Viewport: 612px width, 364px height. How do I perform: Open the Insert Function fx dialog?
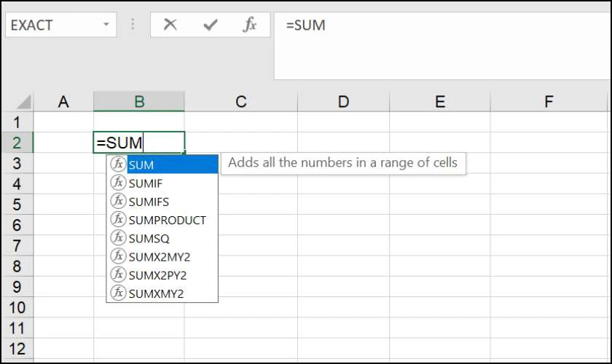(x=249, y=25)
